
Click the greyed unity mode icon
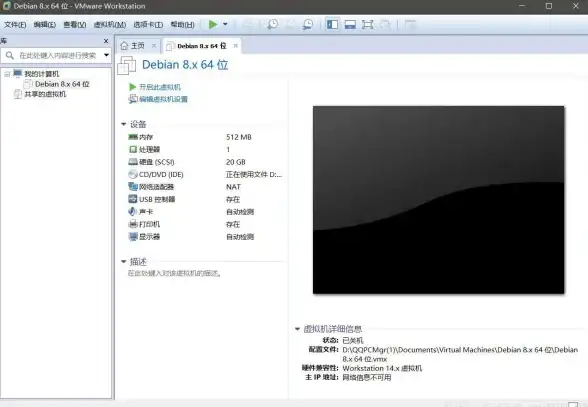click(385, 24)
